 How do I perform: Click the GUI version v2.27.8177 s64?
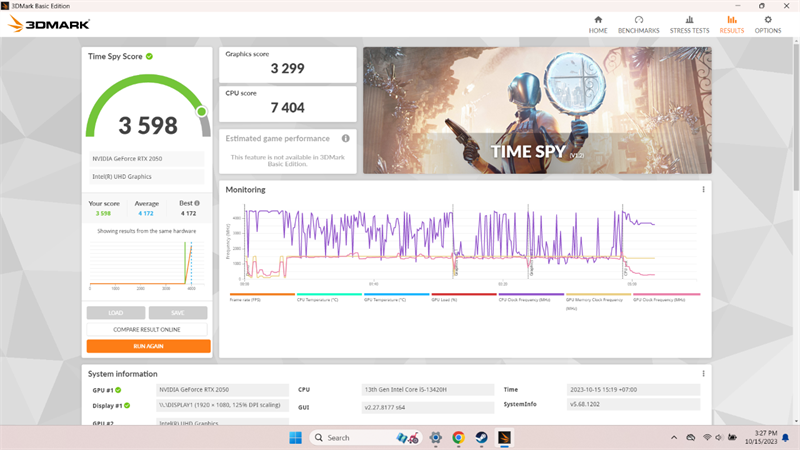pos(428,407)
